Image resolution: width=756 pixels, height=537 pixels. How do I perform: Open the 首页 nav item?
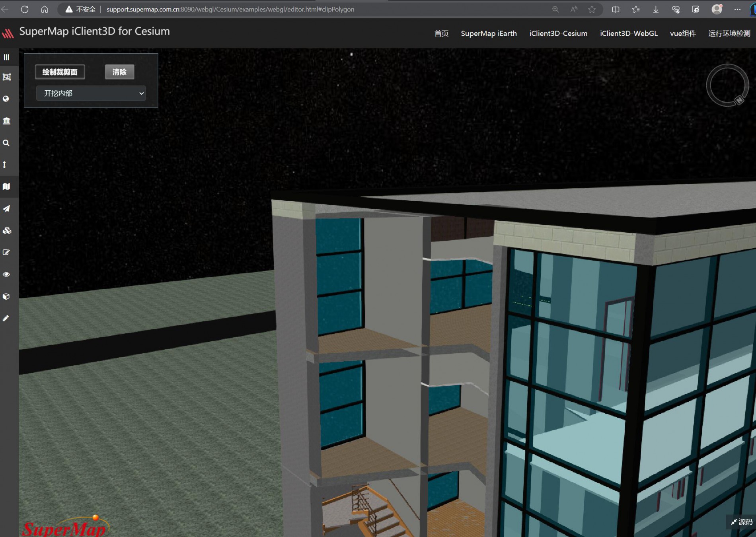tap(441, 33)
